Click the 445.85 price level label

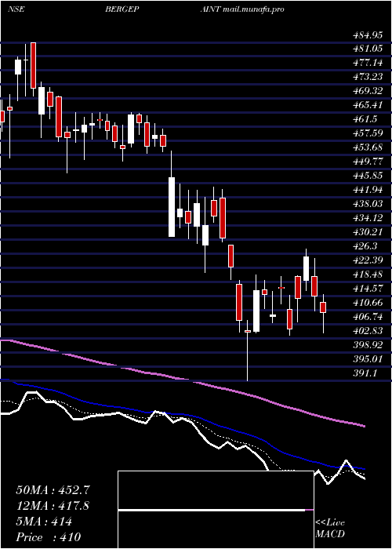[367, 176]
